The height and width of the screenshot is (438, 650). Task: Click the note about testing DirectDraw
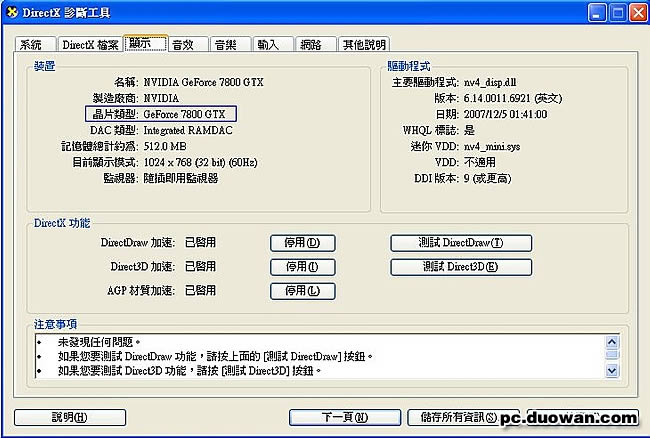click(215, 356)
